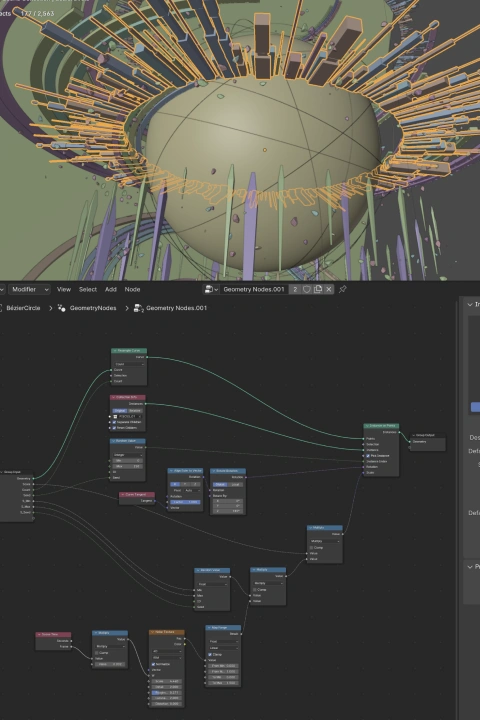Unlink the Geometry Nodes.001 node group
The width and height of the screenshot is (480, 720).
coord(328,289)
